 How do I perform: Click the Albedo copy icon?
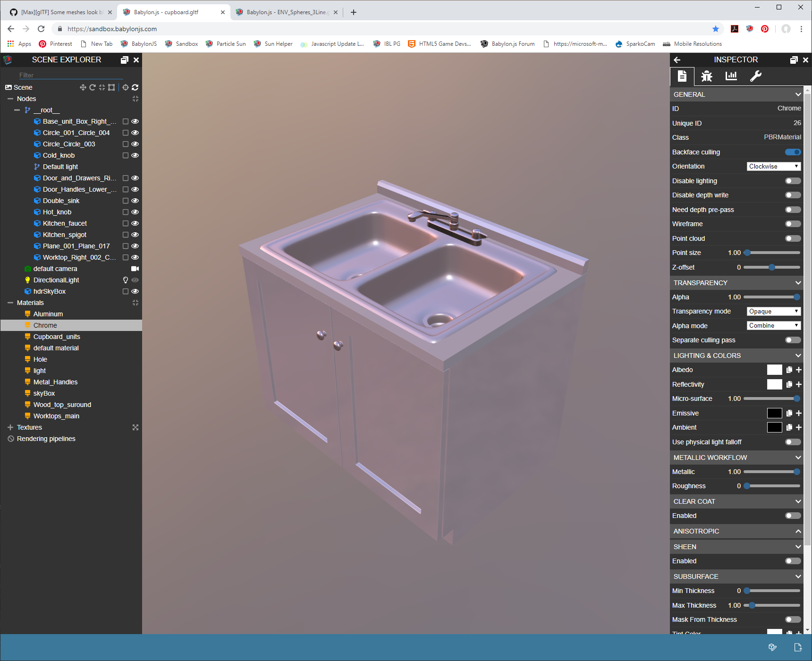pos(789,370)
